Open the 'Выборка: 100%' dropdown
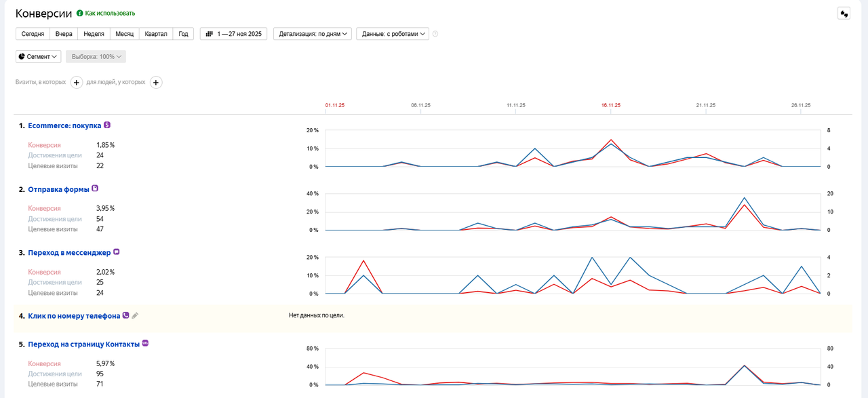The height and width of the screenshot is (398, 868). (96, 57)
